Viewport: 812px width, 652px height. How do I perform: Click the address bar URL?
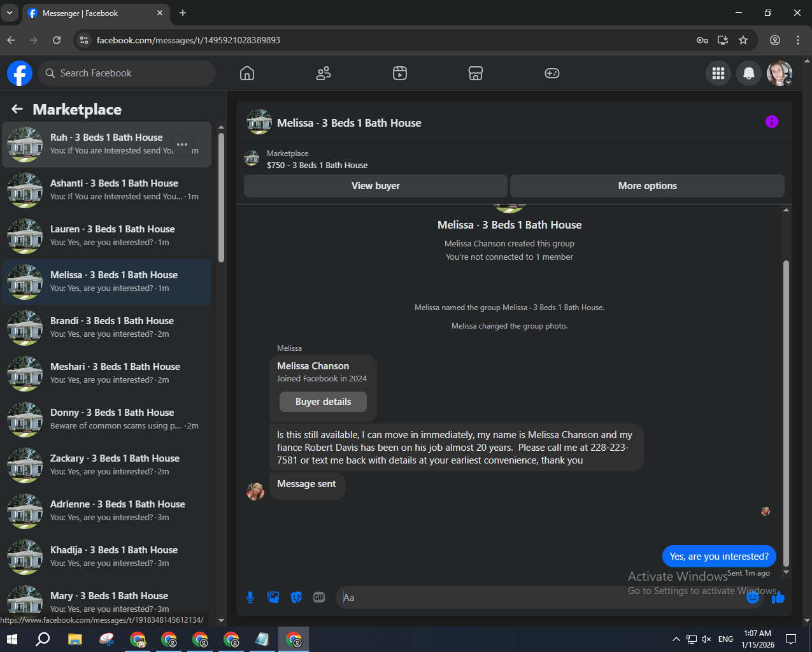(189, 40)
